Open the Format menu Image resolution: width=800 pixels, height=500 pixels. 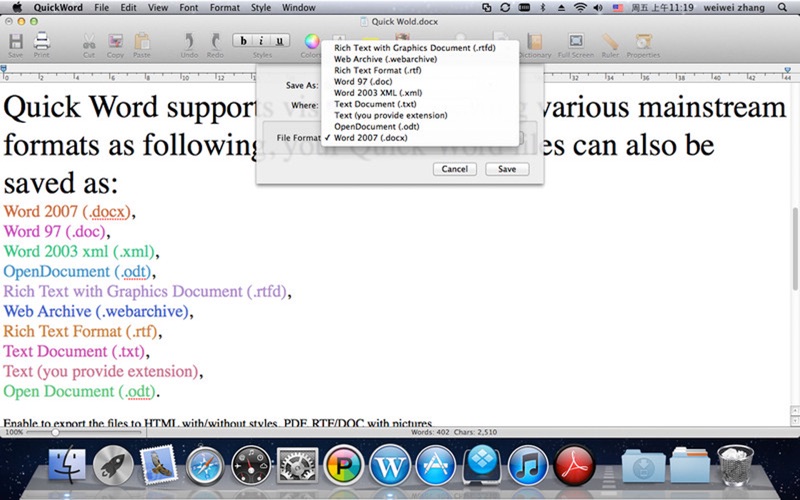[x=224, y=7]
